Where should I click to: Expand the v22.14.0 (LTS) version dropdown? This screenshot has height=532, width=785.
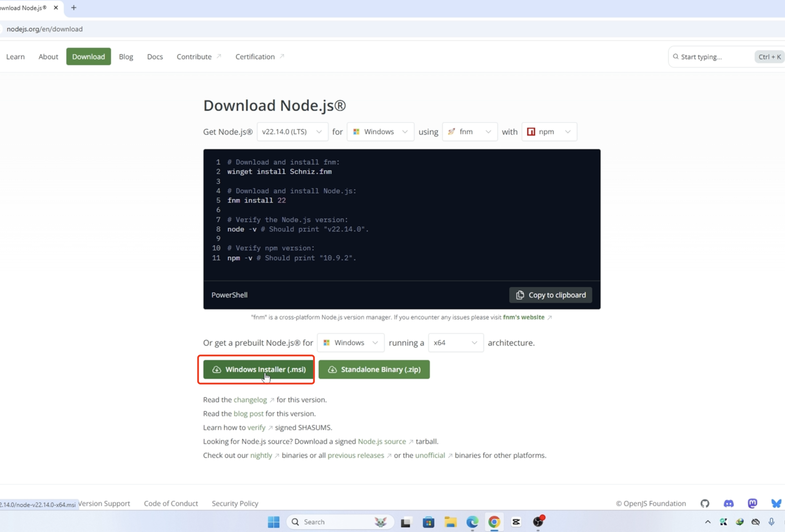point(292,132)
